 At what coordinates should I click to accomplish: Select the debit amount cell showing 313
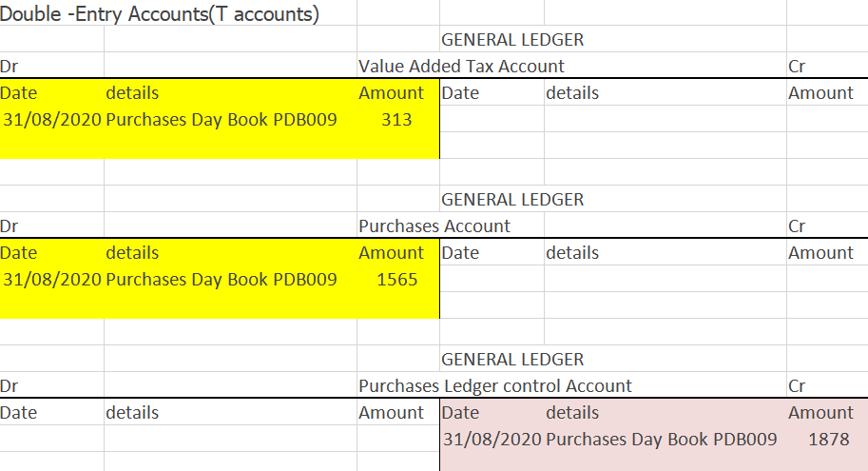pyautogui.click(x=396, y=120)
